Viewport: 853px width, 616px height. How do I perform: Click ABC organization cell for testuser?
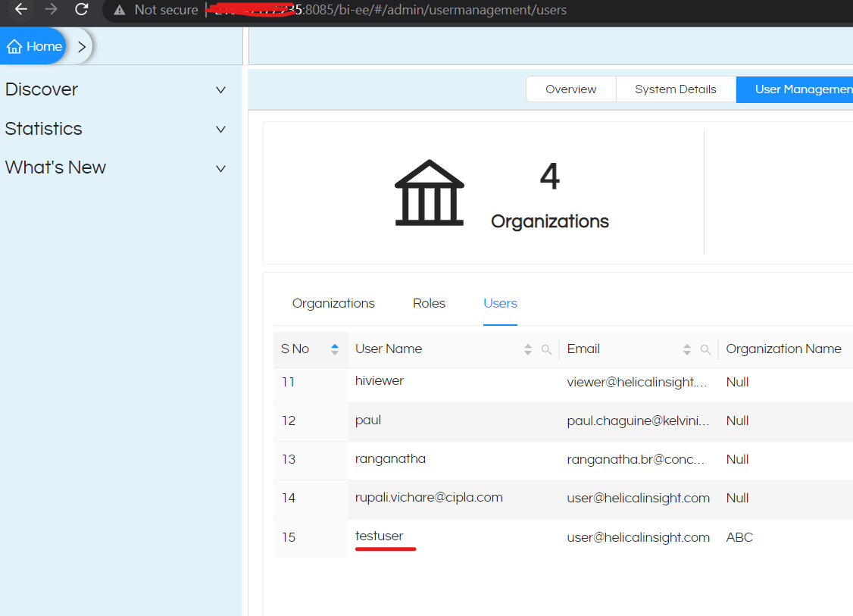click(739, 537)
